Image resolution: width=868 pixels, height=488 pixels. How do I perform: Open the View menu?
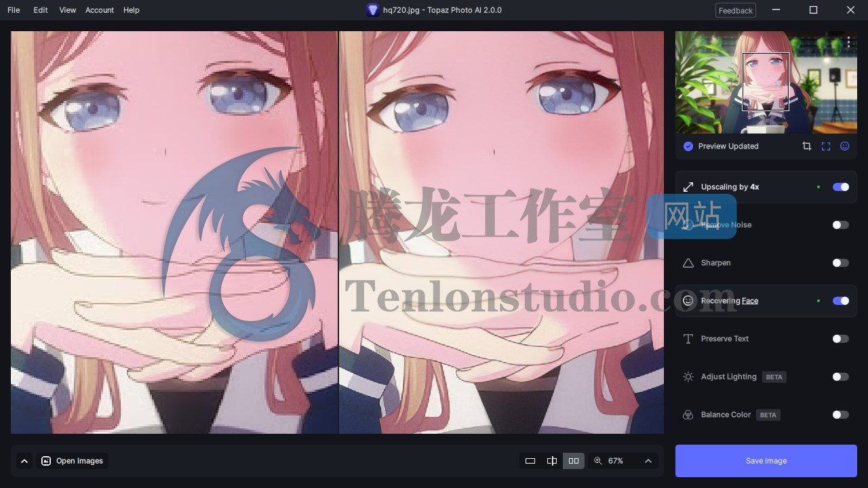coord(67,10)
